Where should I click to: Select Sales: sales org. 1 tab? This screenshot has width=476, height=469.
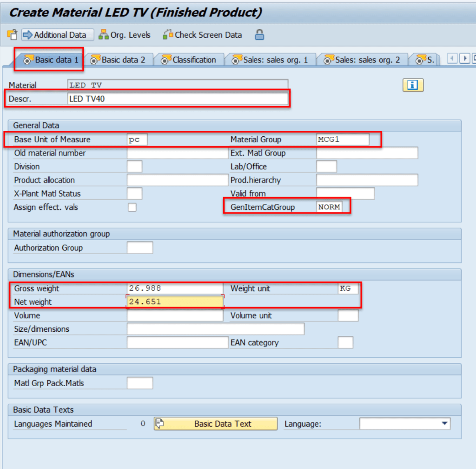[x=271, y=60]
